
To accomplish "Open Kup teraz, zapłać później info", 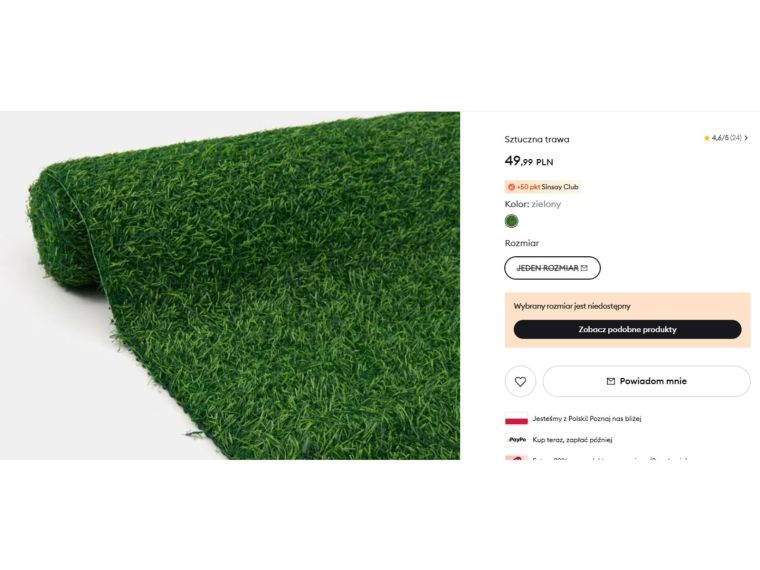I will 572,440.
